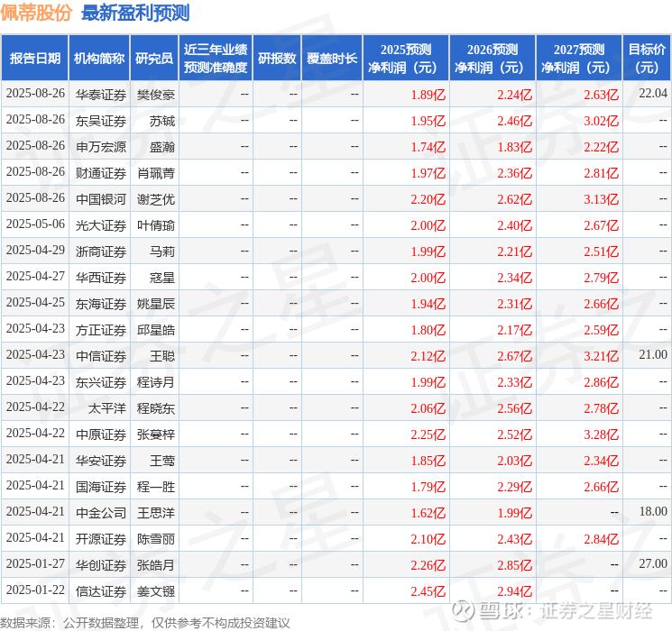This screenshot has width=672, height=631.
Task: Click the 最新盈利预测 heading
Action: (135, 13)
